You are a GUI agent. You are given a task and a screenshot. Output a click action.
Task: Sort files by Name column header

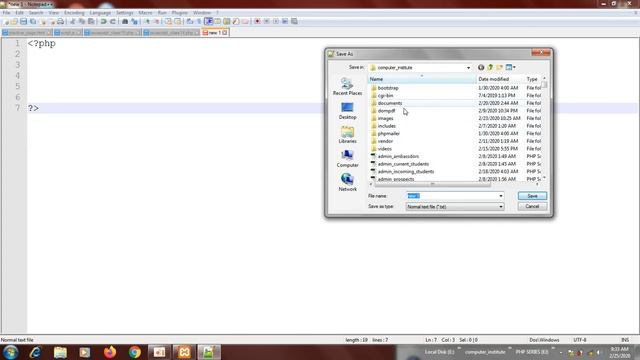422,79
